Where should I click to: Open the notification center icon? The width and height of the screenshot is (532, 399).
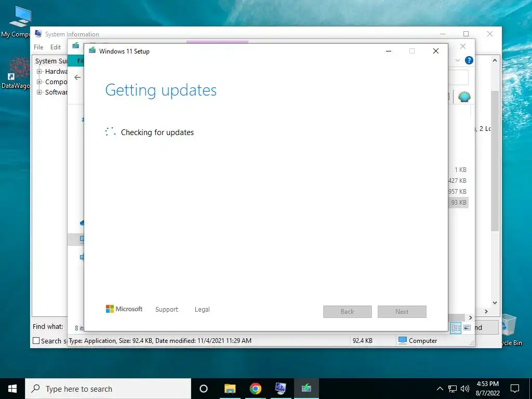(515, 389)
